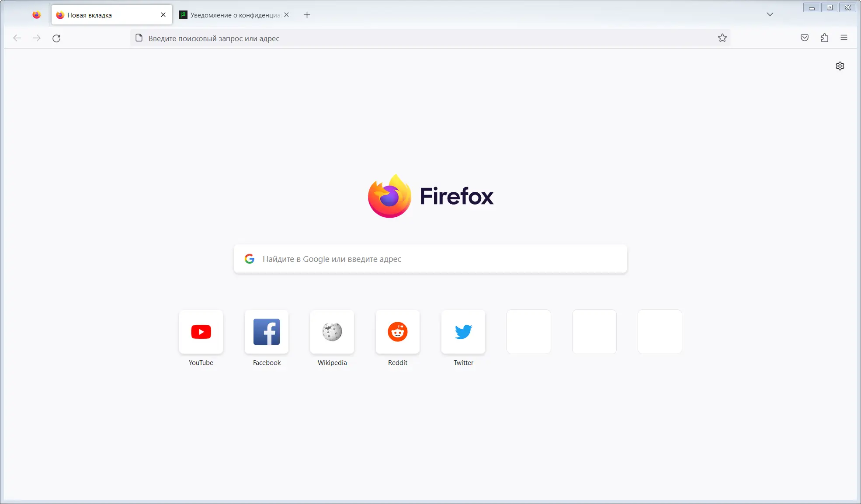861x504 pixels.
Task: Expand Firefox account menu via profile icon
Action: tap(37, 14)
